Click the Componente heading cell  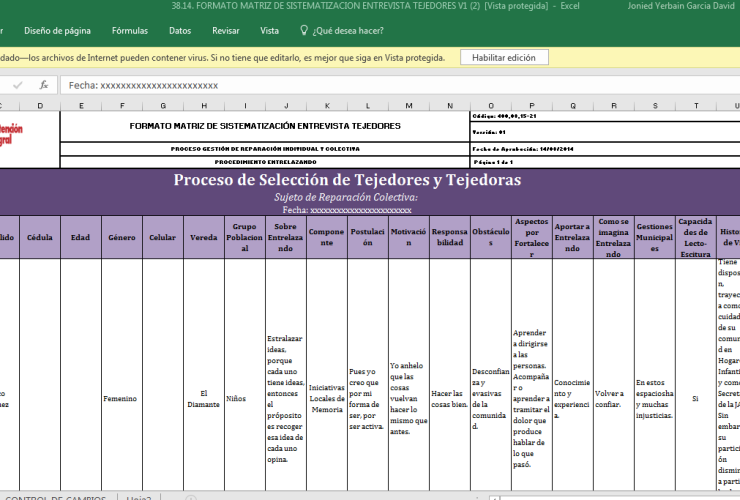327,237
